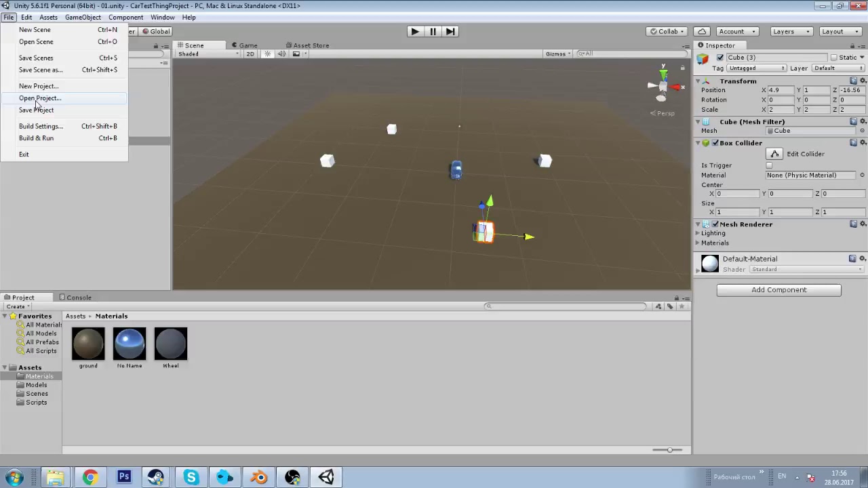Toggle Persp projection label
868x488 pixels.
(663, 113)
